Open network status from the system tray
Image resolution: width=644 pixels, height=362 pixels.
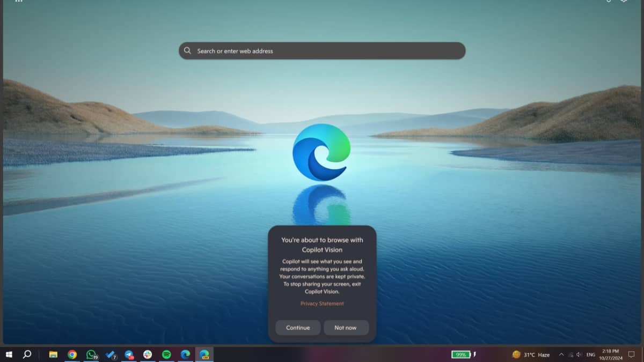(x=570, y=354)
